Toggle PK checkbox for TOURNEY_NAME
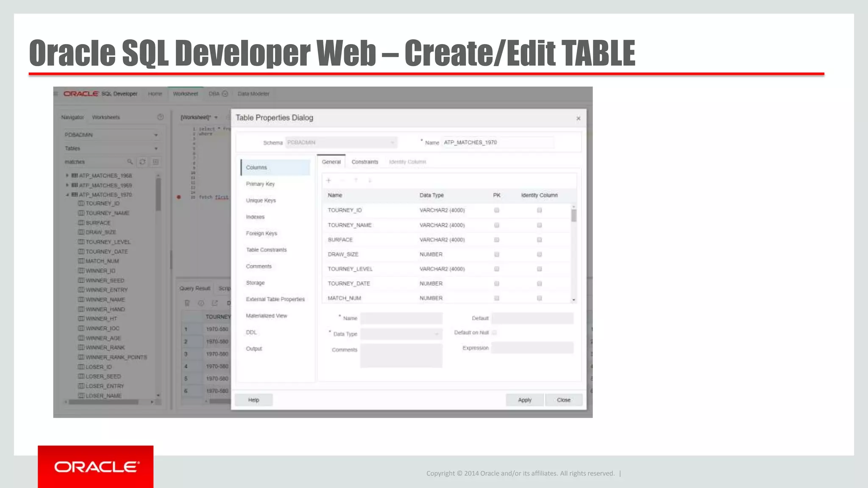This screenshot has height=488, width=868. (x=497, y=225)
